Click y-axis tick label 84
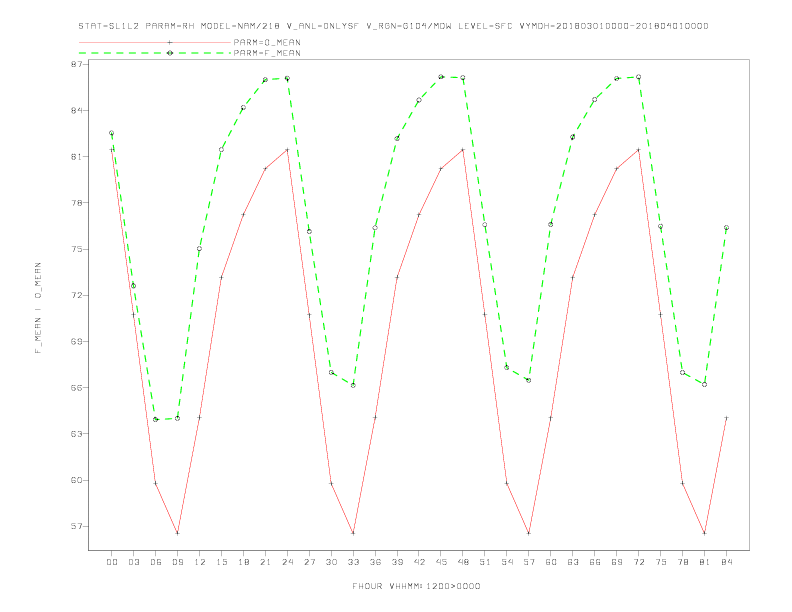 tap(78, 110)
